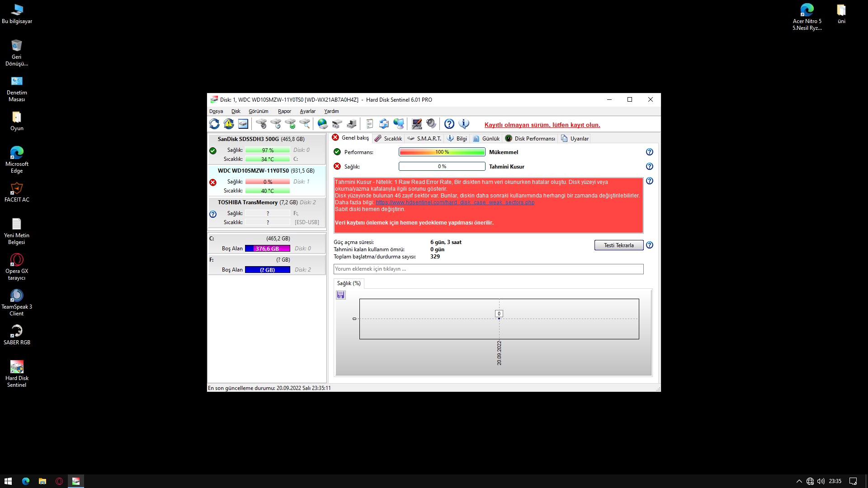This screenshot has width=868, height=488.
Task: Click taskbar volume icon
Action: tap(821, 481)
